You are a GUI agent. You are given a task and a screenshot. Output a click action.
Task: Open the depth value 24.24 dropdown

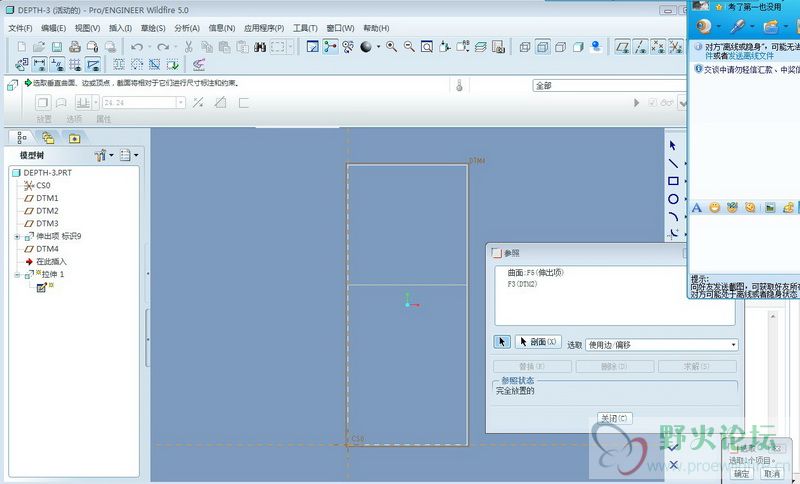181,103
